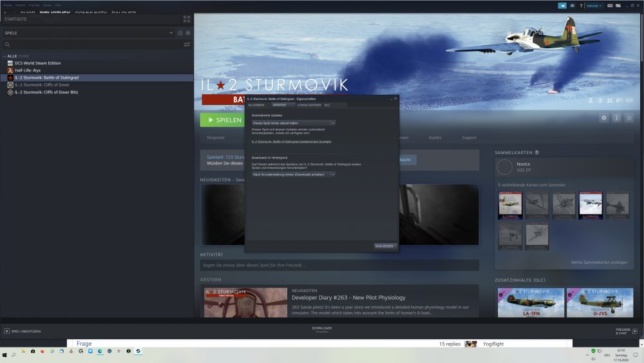Viewport: 644px width, 363px height.
Task: Switch to LOKALE DATEIEN tab
Action: [309, 105]
